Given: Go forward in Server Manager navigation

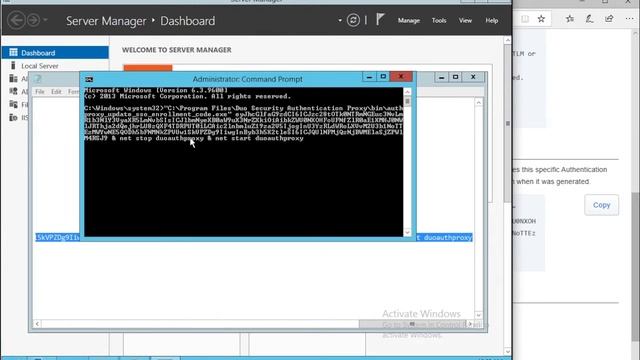Looking at the screenshot, I should 33,20.
